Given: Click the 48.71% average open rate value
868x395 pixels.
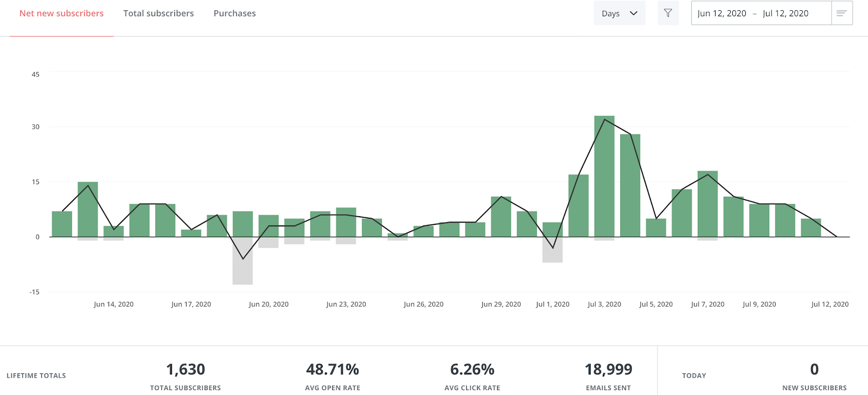Looking at the screenshot, I should [x=333, y=370].
